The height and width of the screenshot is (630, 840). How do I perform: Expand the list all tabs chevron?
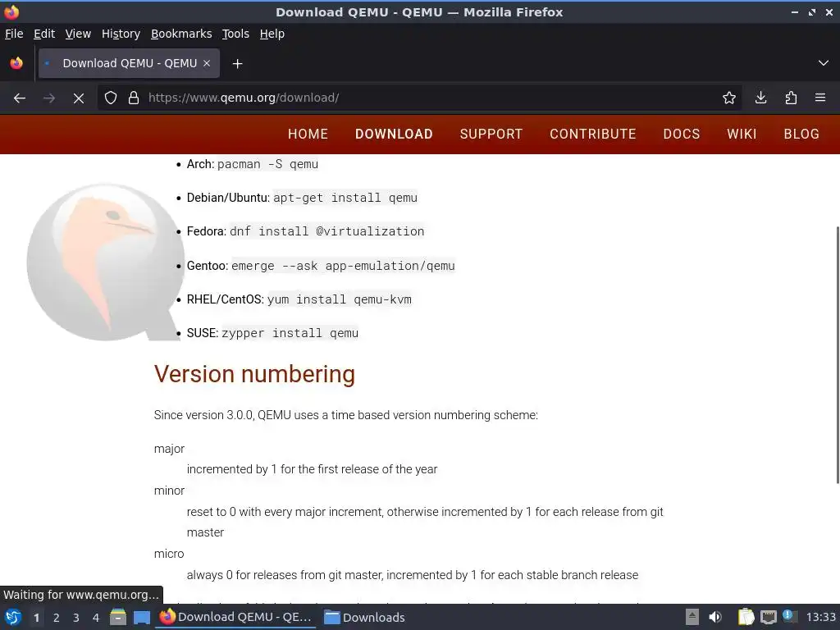click(x=824, y=63)
